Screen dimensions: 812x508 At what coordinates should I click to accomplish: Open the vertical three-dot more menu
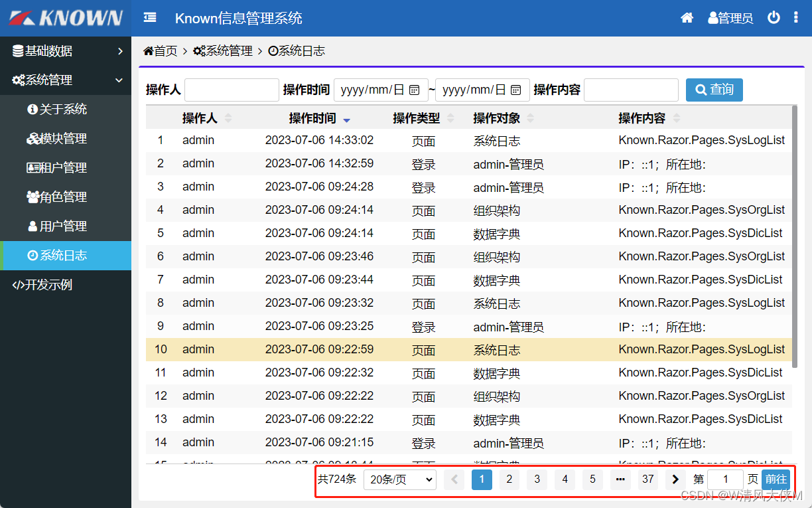(796, 18)
